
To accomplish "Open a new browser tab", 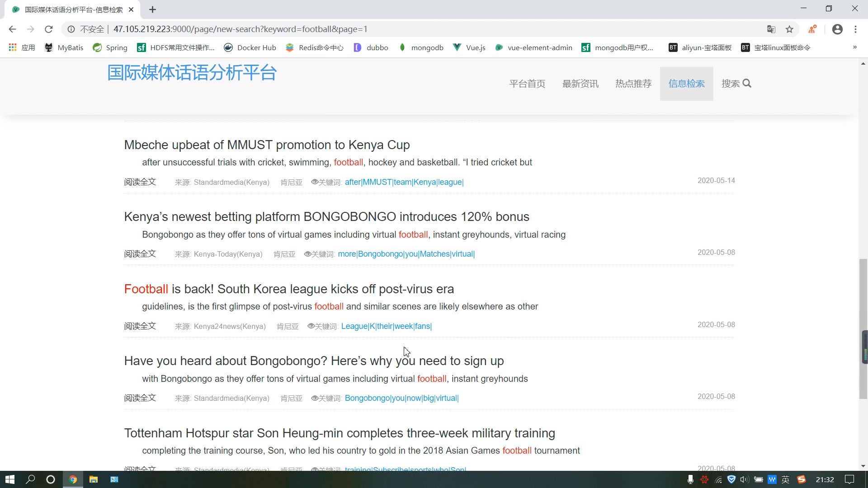I will [153, 9].
